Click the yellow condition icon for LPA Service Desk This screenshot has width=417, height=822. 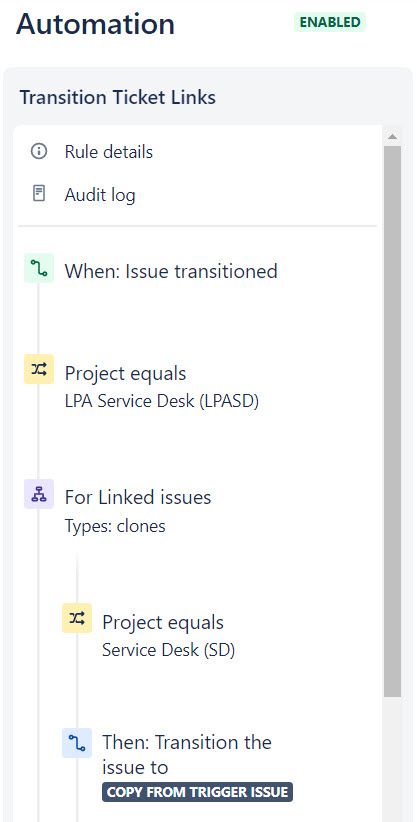39,369
